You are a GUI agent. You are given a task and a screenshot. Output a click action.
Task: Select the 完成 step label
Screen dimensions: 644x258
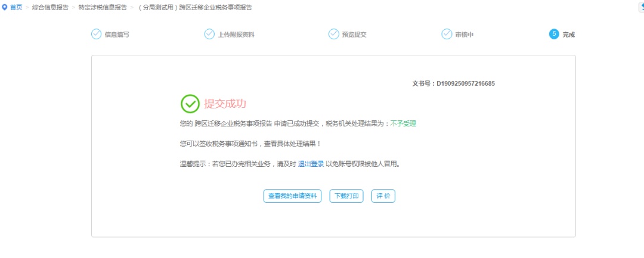pos(568,35)
